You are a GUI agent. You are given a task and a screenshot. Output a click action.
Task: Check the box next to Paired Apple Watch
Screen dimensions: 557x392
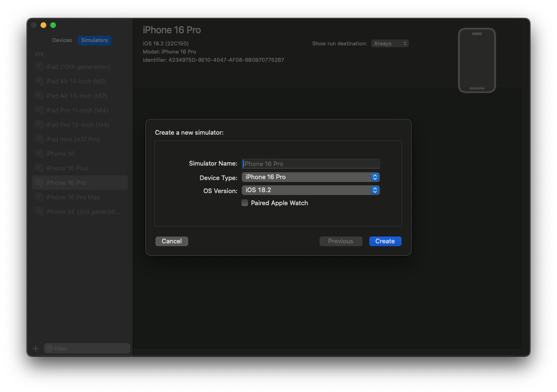[245, 203]
